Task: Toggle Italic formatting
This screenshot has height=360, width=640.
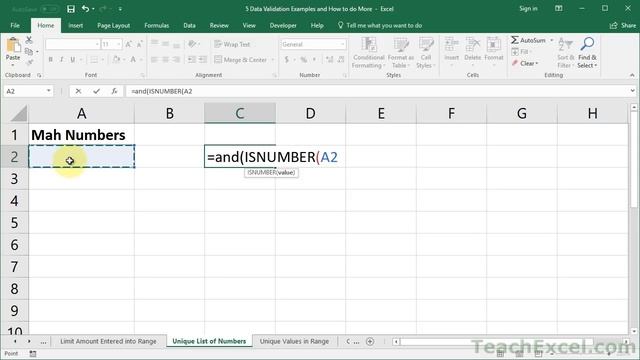Action: pos(62,60)
